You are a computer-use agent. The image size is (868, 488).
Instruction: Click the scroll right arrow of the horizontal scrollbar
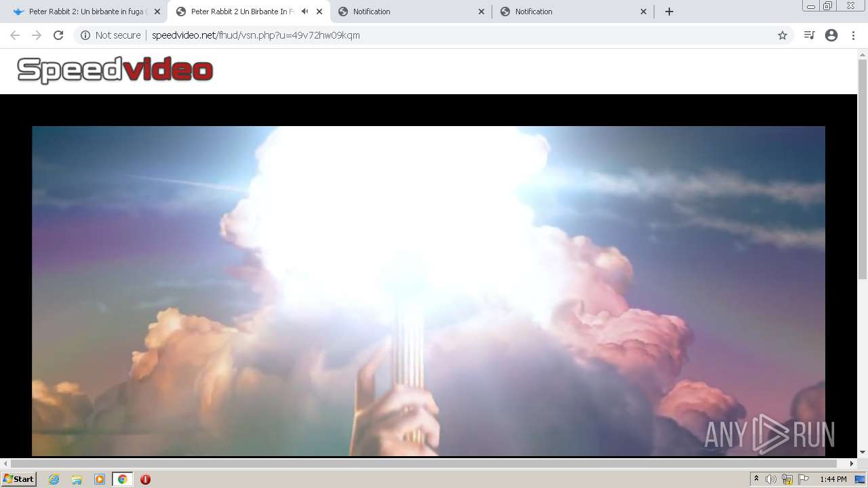852,464
